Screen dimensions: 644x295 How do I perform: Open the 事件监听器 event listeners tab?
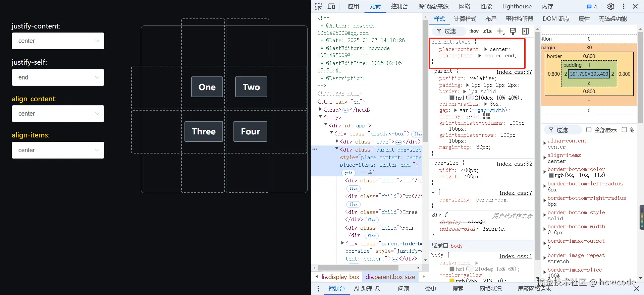coord(520,19)
